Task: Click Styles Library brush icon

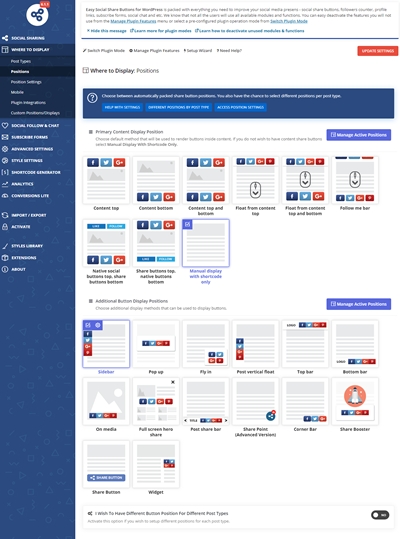Action: click(x=5, y=246)
